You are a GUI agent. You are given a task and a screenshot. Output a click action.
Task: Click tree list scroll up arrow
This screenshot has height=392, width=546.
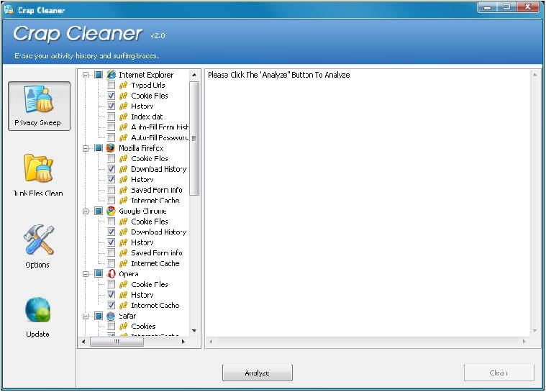pyautogui.click(x=194, y=75)
